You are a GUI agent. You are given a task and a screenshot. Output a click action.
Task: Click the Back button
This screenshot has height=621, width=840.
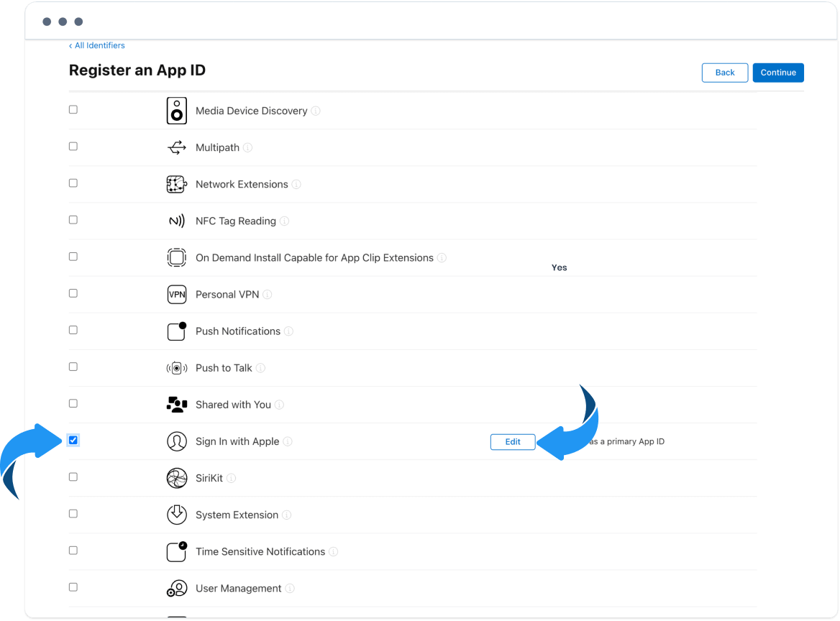pos(725,73)
